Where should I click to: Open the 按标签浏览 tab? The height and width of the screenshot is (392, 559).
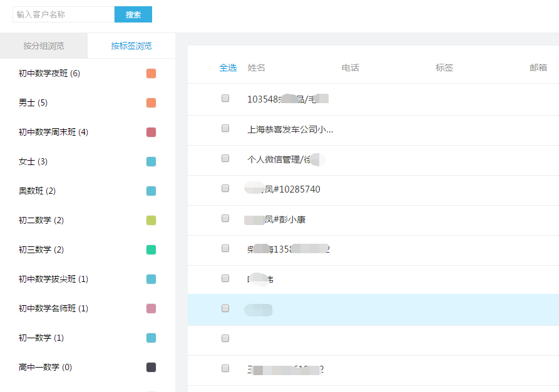[x=131, y=46]
